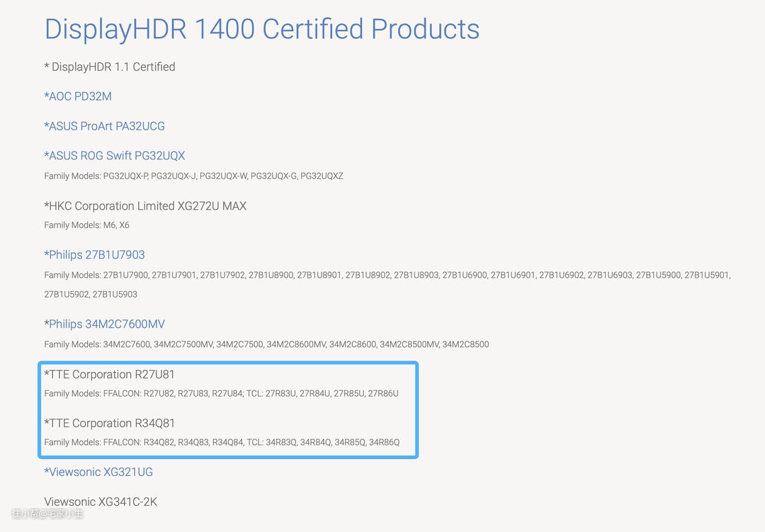Click the Viewsonic XG341C-2K entry

pyautogui.click(x=101, y=502)
